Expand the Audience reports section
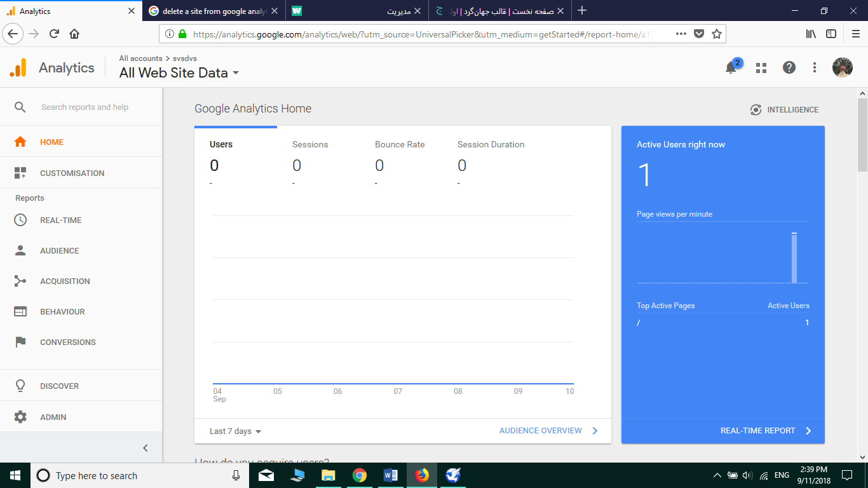 click(x=59, y=250)
